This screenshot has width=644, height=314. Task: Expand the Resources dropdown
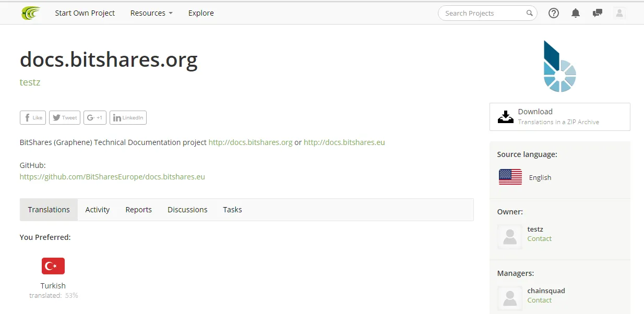[x=151, y=13]
